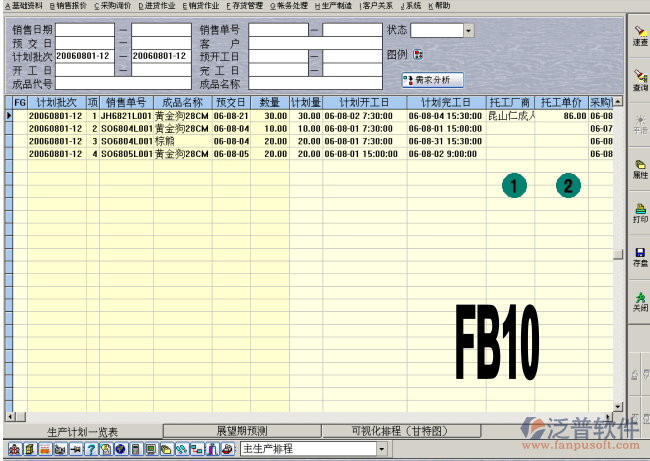
Task: Click the 查询 query icon in sidebar
Action: pos(640,75)
